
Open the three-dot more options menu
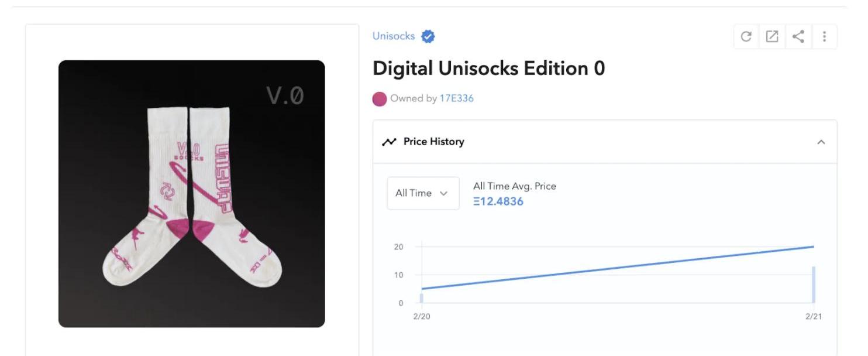point(824,36)
